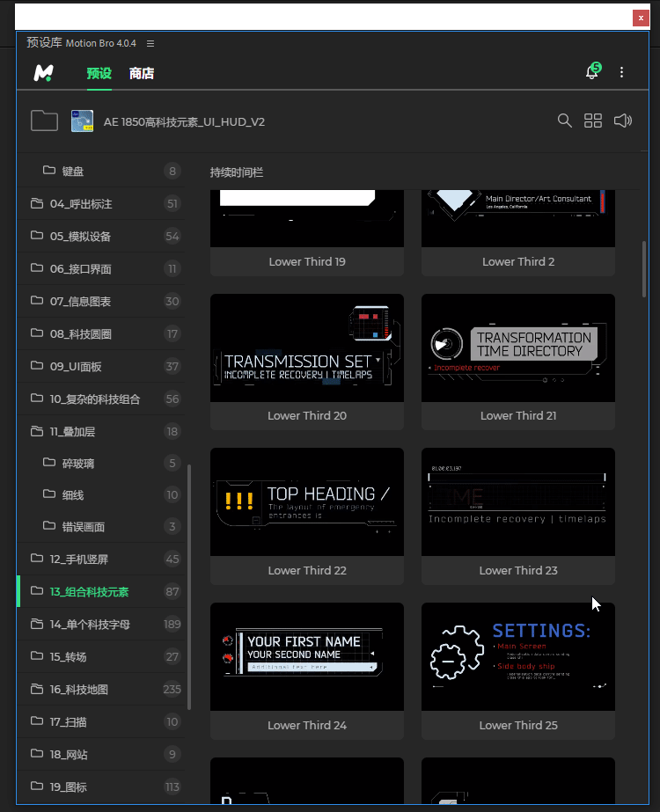The width and height of the screenshot is (660, 812).
Task: Open the three-dot more options menu
Action: [621, 72]
